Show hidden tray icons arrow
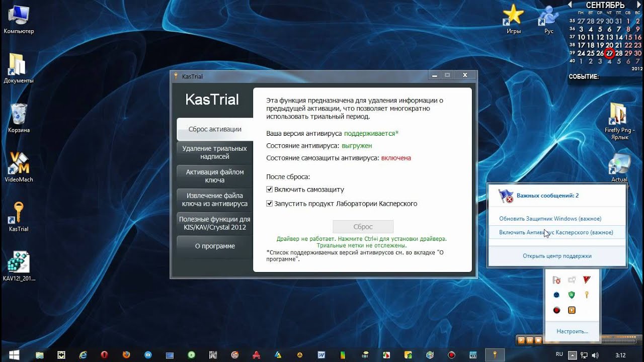This screenshot has width=644, height=362. [x=572, y=355]
